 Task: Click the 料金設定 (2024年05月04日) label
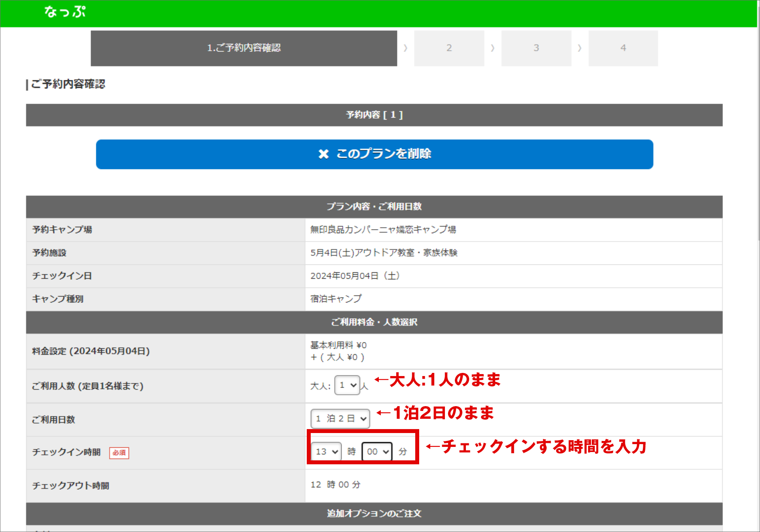tap(91, 351)
